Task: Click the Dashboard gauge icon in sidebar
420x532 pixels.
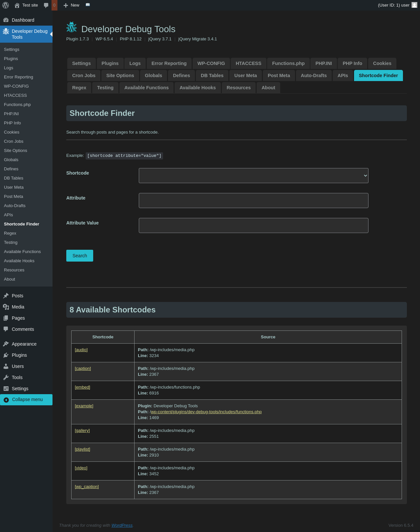Action: 6,20
